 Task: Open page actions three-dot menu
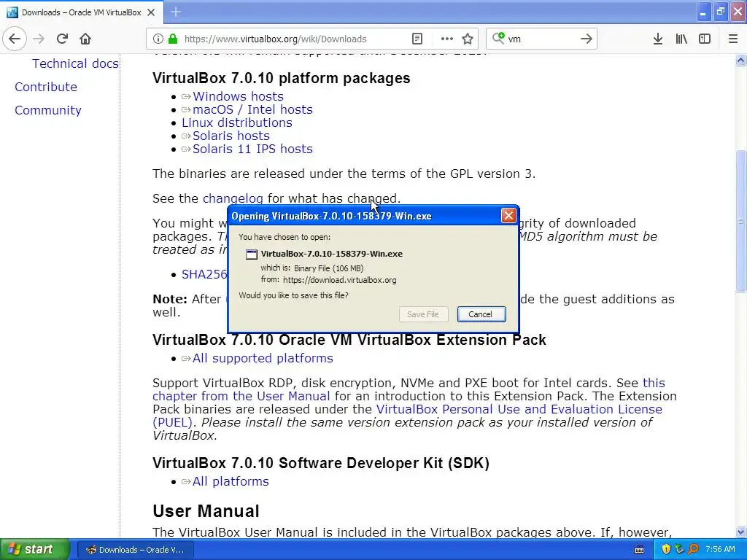point(447,39)
